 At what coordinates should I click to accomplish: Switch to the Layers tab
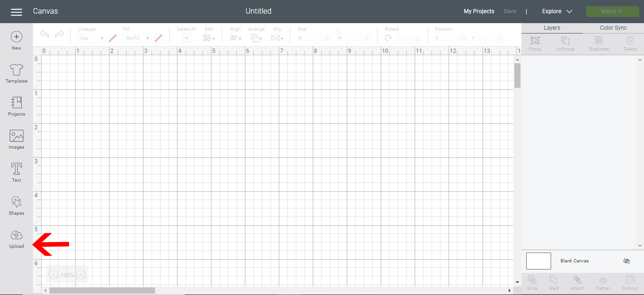[x=552, y=28]
